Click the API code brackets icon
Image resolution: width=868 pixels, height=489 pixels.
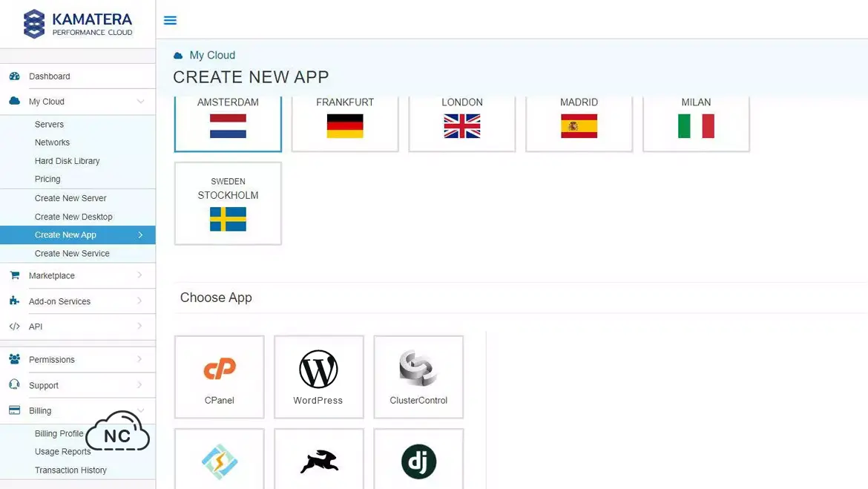tap(15, 326)
